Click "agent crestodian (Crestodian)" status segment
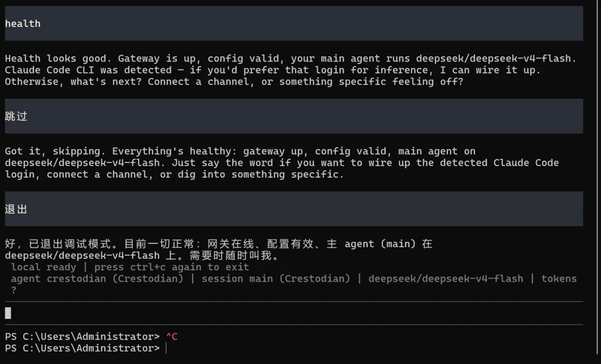The height and width of the screenshot is (364, 601). pos(97,278)
